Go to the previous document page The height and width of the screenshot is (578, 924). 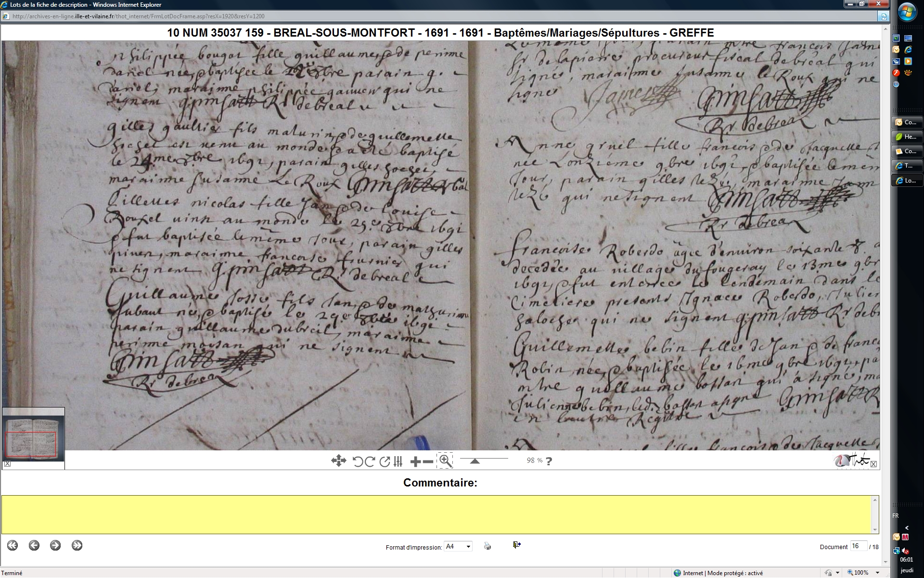(x=34, y=545)
